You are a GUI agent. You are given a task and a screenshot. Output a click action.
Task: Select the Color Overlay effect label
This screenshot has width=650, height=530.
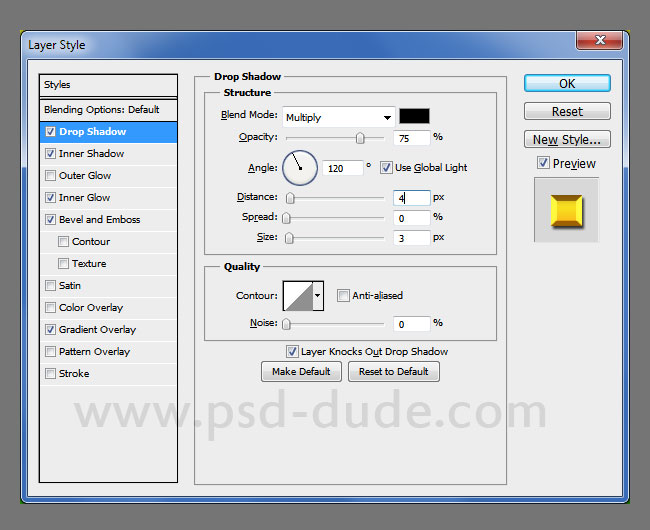coord(91,307)
